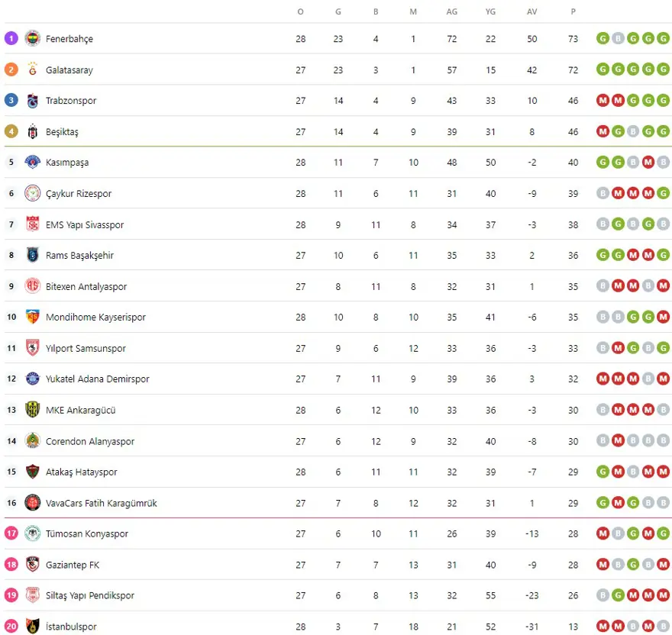This screenshot has width=672, height=635.
Task: Open the Yukatel Adana Demirspor team link
Action: (97, 379)
